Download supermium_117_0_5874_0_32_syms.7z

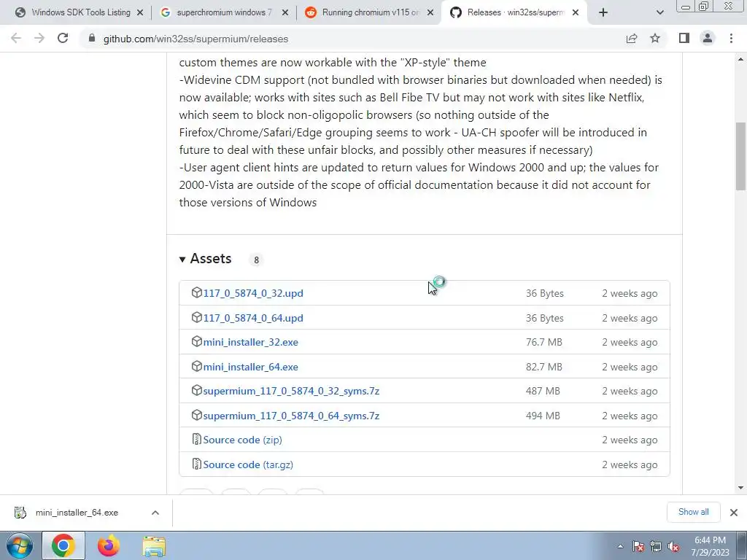click(291, 391)
